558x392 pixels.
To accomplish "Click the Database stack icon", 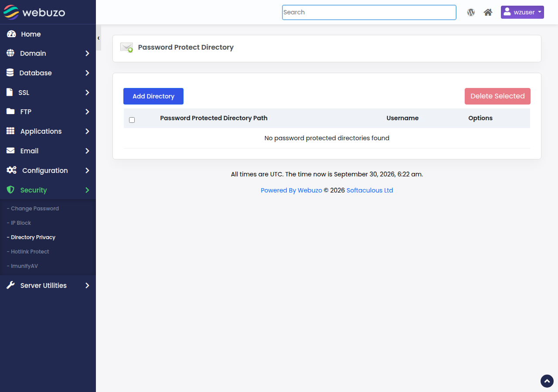I will click(x=10, y=73).
